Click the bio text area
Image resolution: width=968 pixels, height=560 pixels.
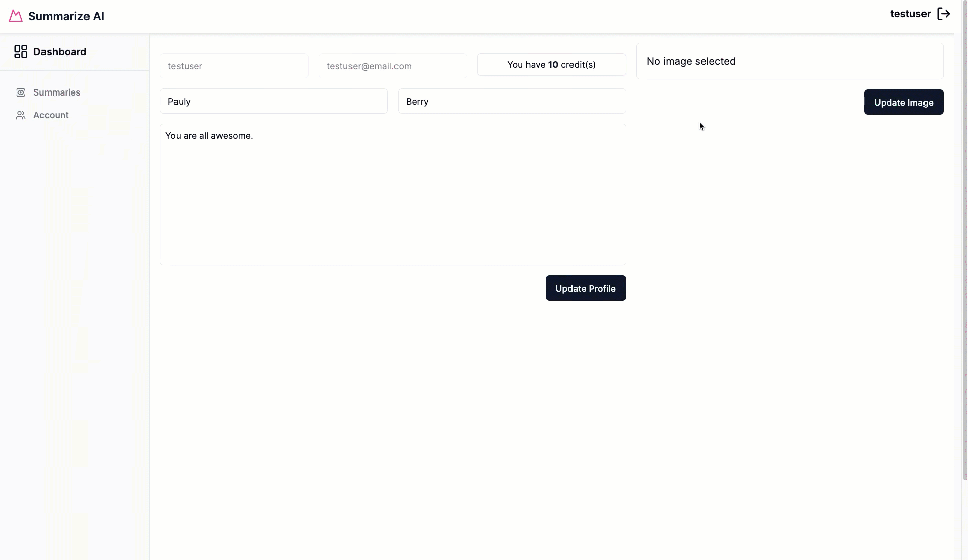tap(393, 195)
